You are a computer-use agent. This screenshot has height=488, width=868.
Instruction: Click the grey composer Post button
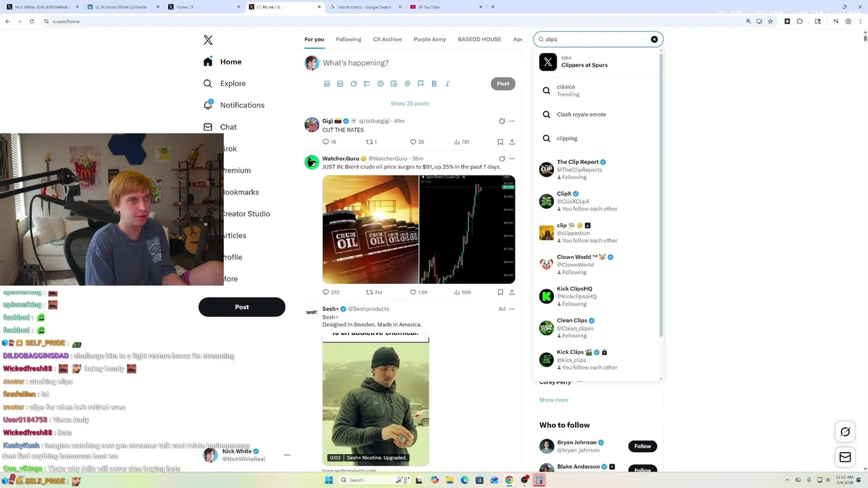[503, 84]
